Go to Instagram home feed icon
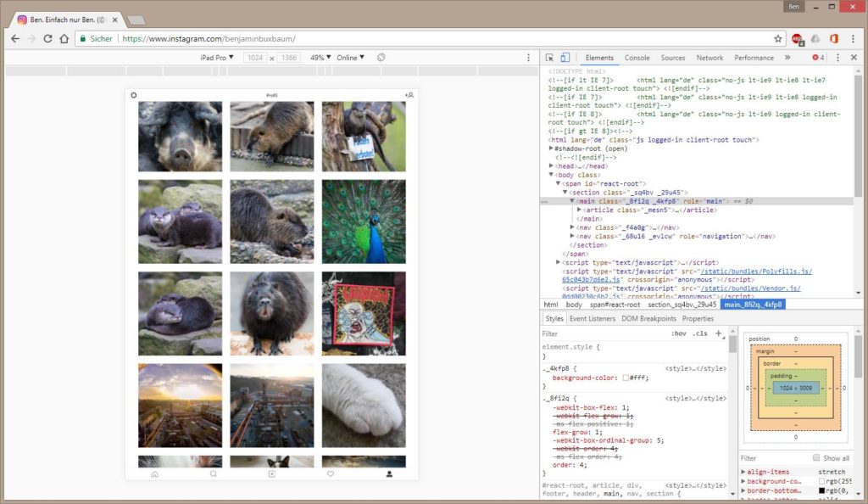The width and height of the screenshot is (868, 504). pyautogui.click(x=154, y=474)
